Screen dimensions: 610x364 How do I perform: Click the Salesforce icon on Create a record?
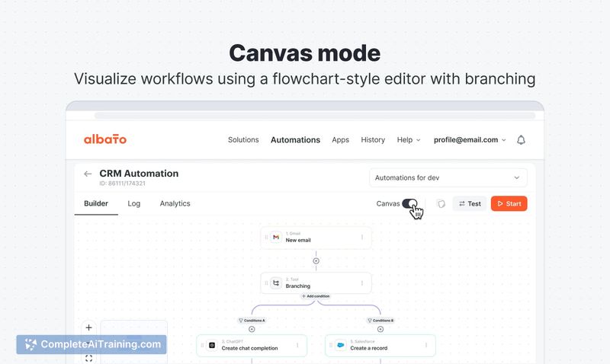pyautogui.click(x=340, y=345)
